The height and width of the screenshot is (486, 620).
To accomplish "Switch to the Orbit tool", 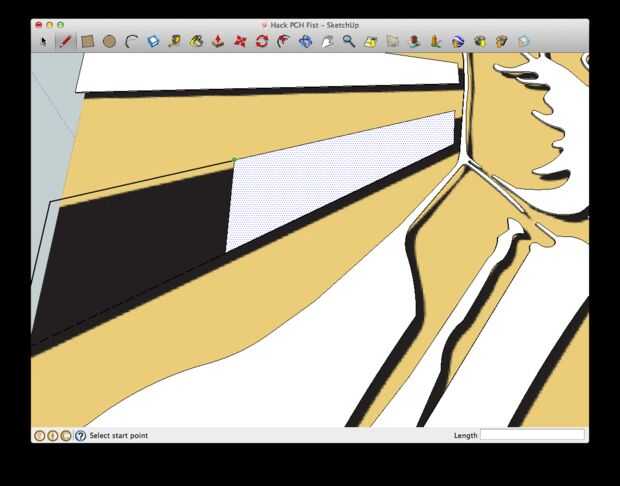I will (x=305, y=41).
